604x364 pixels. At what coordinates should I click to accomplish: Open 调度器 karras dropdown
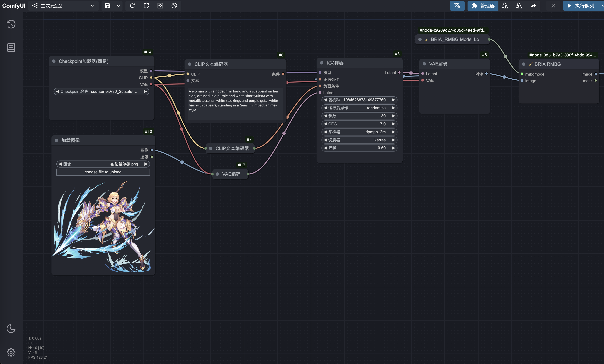pyautogui.click(x=359, y=140)
